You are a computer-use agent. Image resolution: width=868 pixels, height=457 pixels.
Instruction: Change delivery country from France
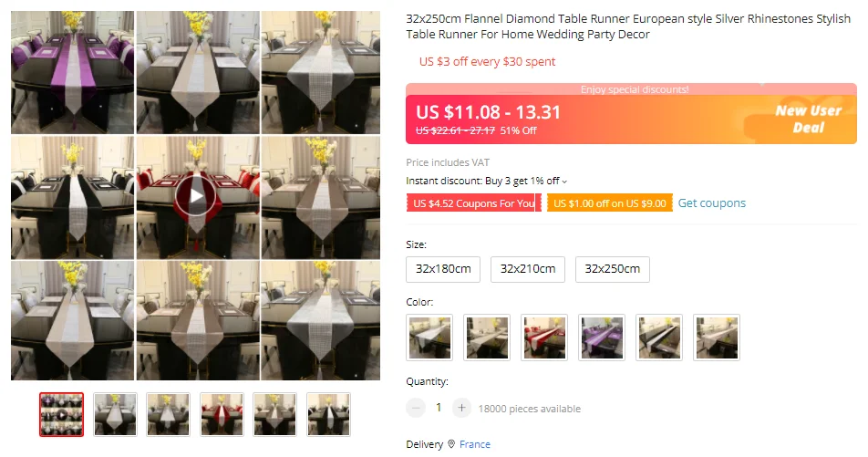(x=475, y=444)
